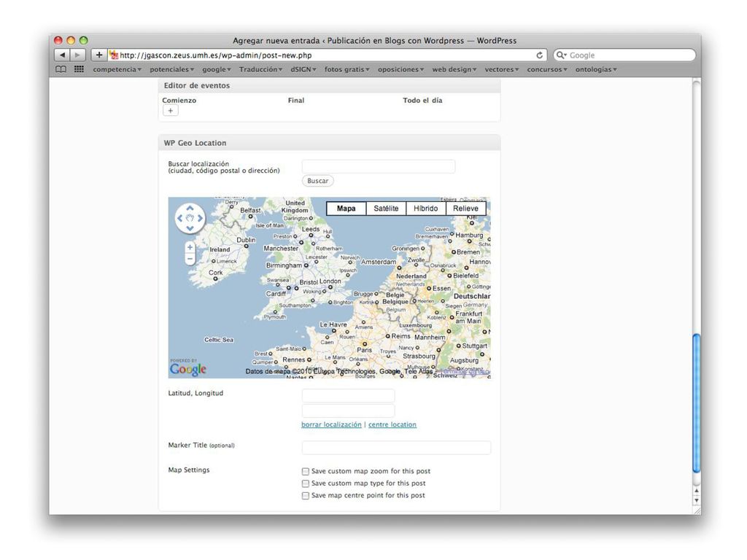Click the centre location link

pyautogui.click(x=392, y=425)
